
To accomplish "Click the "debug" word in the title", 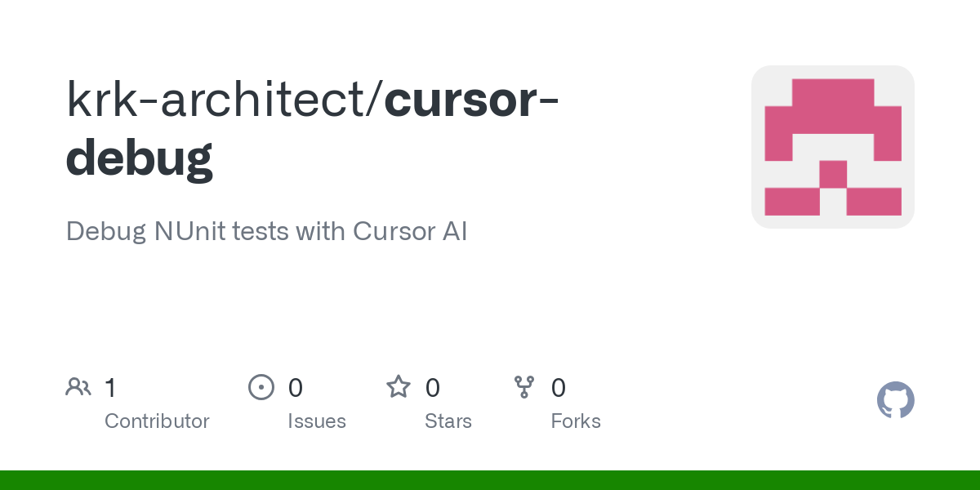I will (140, 158).
